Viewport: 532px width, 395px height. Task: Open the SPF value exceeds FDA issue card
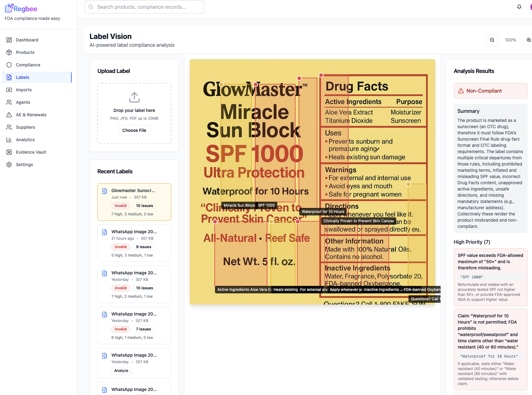click(x=490, y=277)
